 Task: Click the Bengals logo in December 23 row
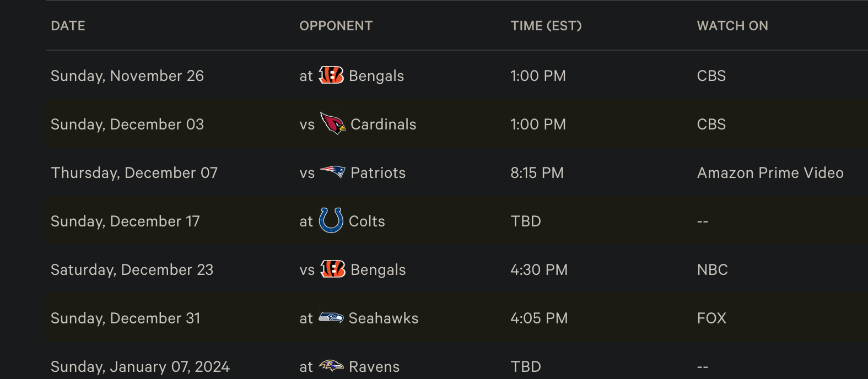coord(332,269)
